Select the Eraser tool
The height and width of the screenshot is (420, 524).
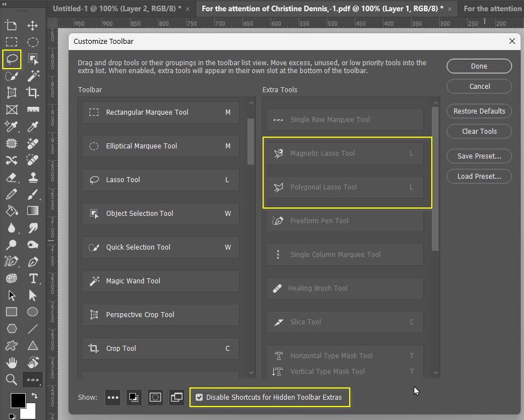[12, 177]
